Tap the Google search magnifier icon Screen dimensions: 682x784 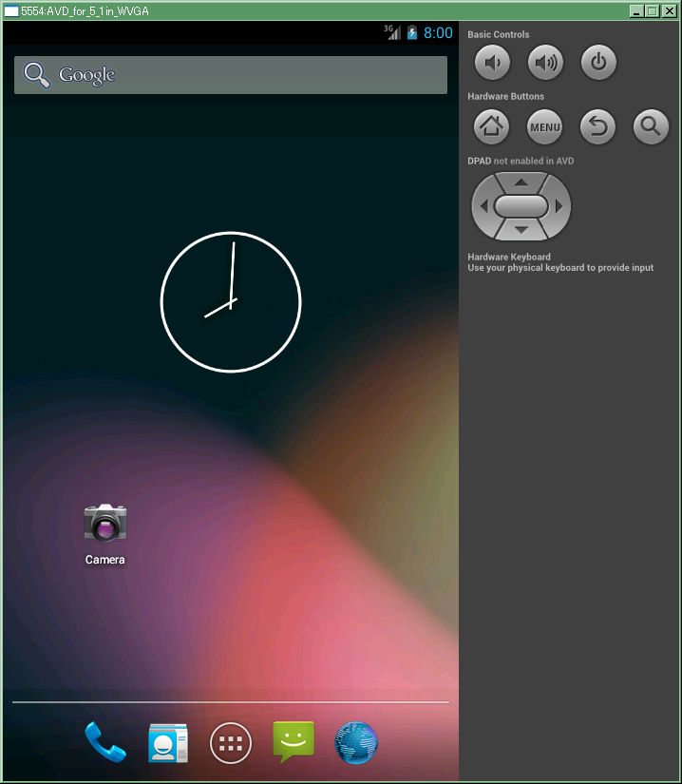(x=37, y=75)
